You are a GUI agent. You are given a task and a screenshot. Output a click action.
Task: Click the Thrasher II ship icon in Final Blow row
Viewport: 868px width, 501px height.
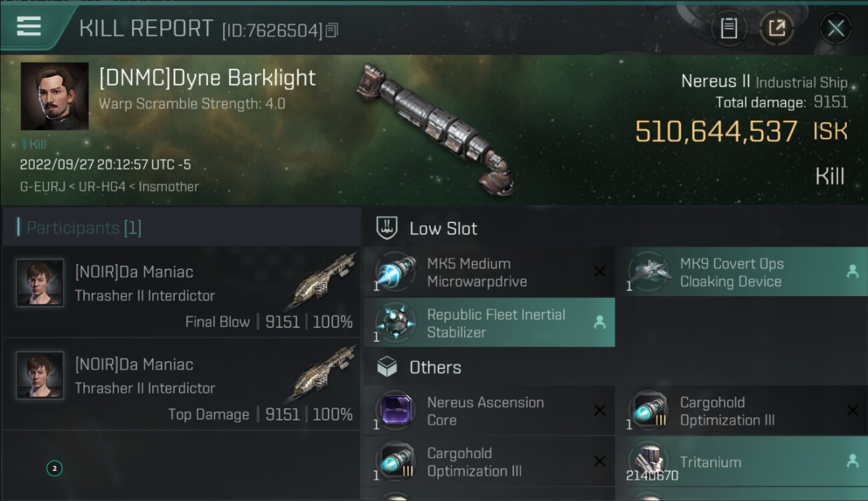point(323,281)
